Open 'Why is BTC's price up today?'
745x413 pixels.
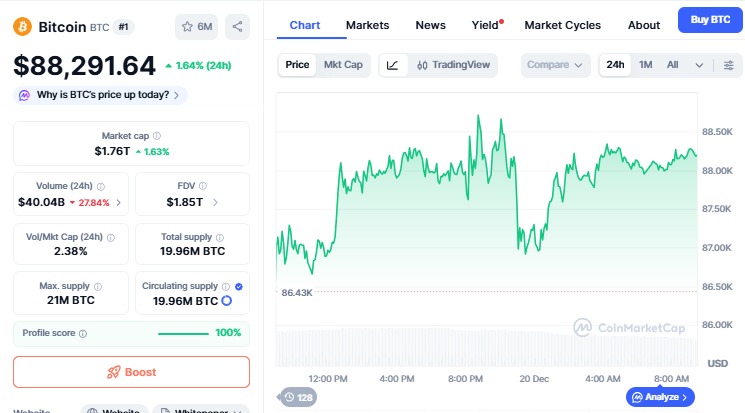pyautogui.click(x=100, y=95)
